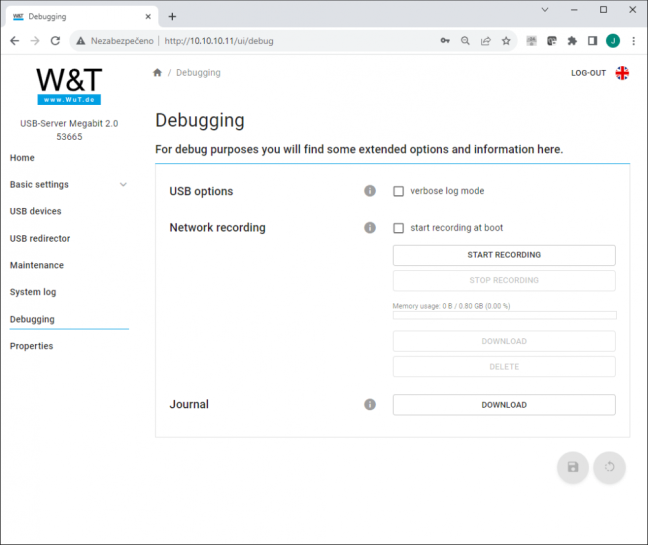Expand the Basic settings chevron

(x=123, y=184)
